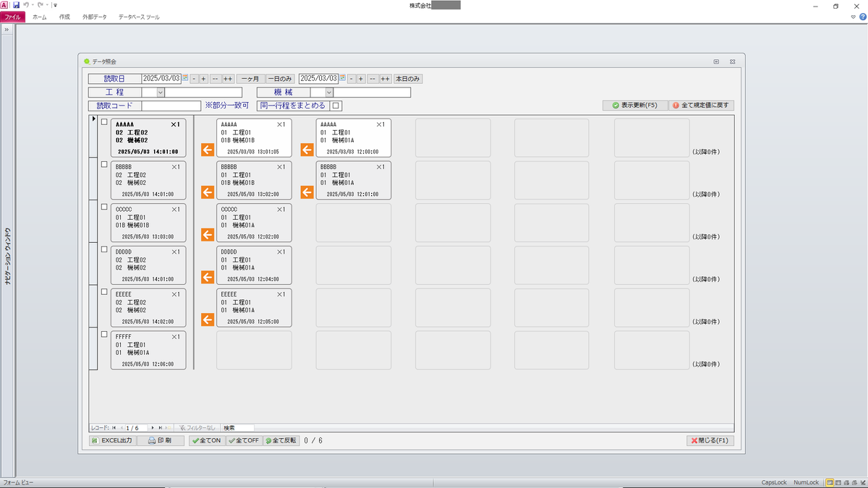Click 全て規定値に戻す button
The height and width of the screenshot is (488, 868).
(x=702, y=105)
